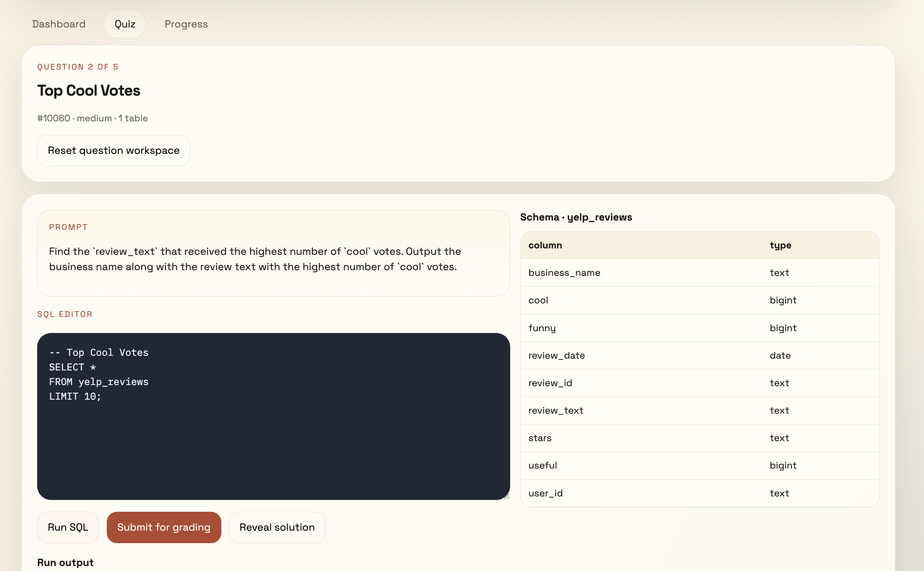Click the Run output section heading
The width and height of the screenshot is (924, 571).
point(65,562)
